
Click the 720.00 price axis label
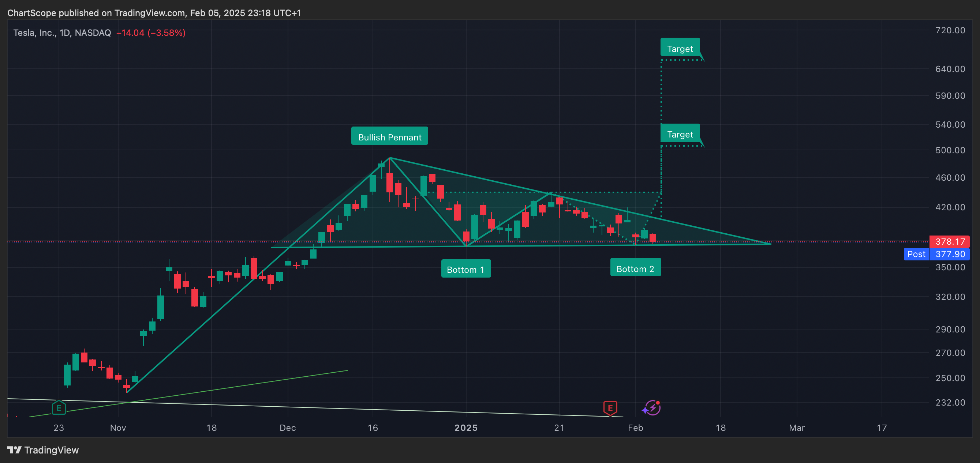pyautogui.click(x=950, y=30)
